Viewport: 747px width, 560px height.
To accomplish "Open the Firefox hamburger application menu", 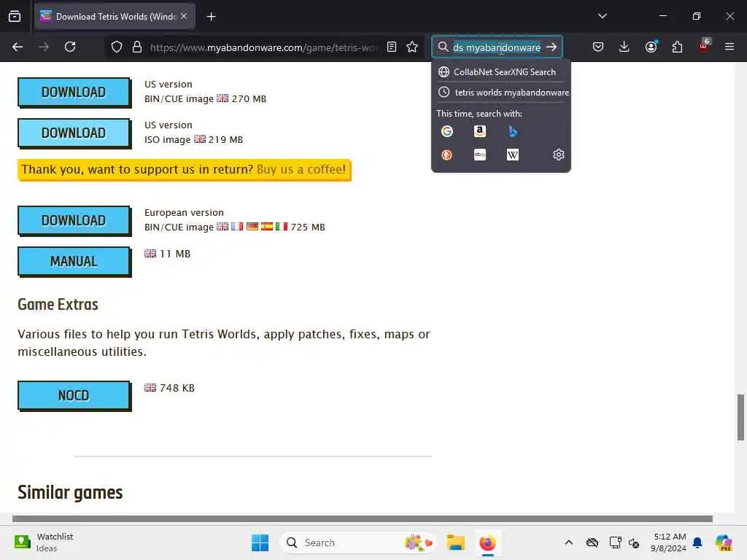I will click(x=729, y=47).
